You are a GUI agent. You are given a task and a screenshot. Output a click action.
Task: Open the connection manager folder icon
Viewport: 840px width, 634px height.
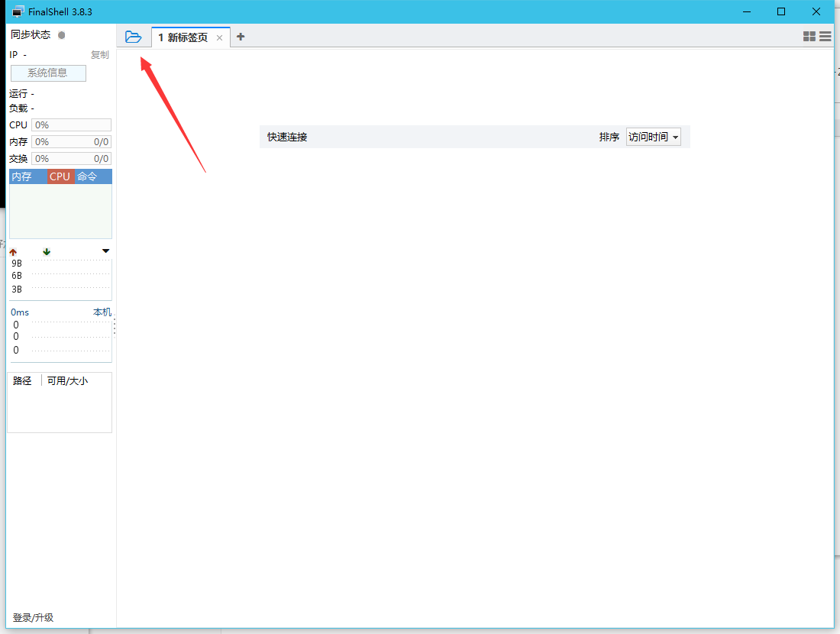pyautogui.click(x=134, y=37)
